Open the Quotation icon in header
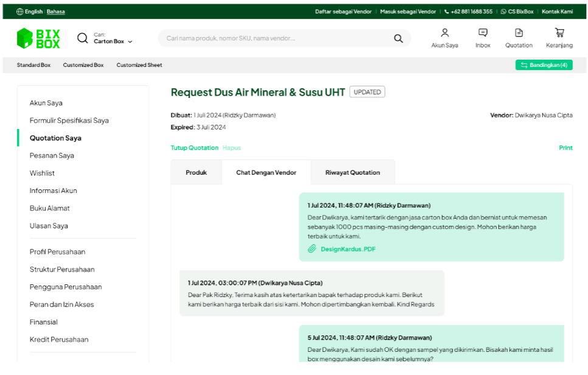Image resolution: width=588 pixels, height=375 pixels. 519,33
